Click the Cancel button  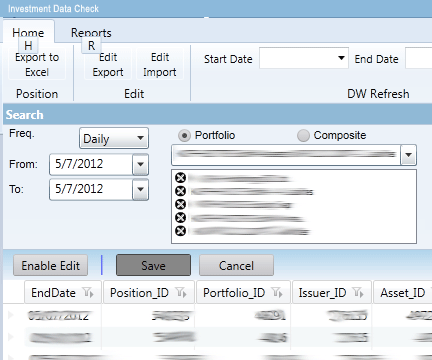pos(236,265)
